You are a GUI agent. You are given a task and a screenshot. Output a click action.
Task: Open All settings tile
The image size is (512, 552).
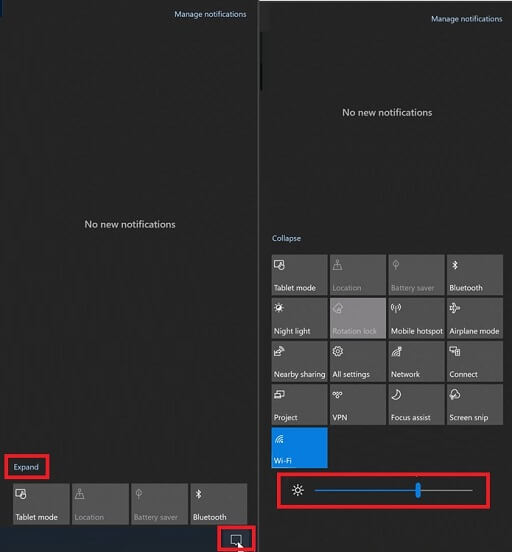point(358,362)
